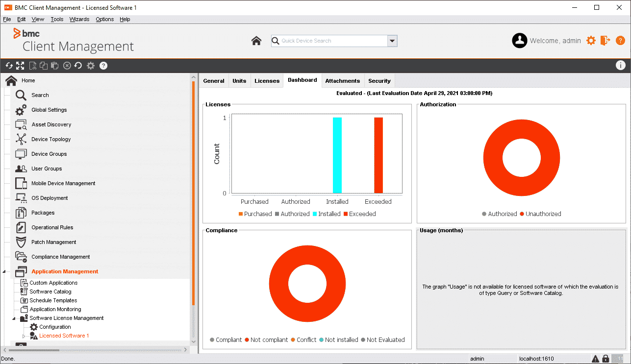Click the Copy toolbar icon
631x364 pixels.
(44, 66)
